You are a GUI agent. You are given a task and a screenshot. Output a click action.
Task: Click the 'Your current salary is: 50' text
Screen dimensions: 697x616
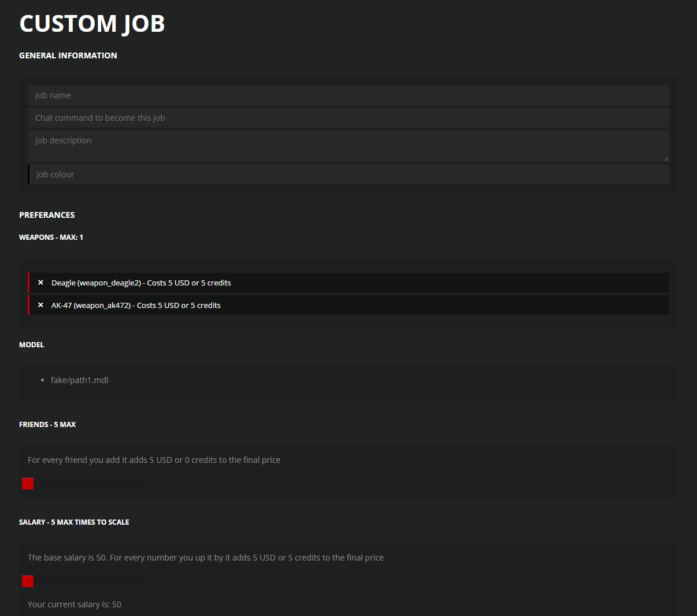[x=75, y=604]
